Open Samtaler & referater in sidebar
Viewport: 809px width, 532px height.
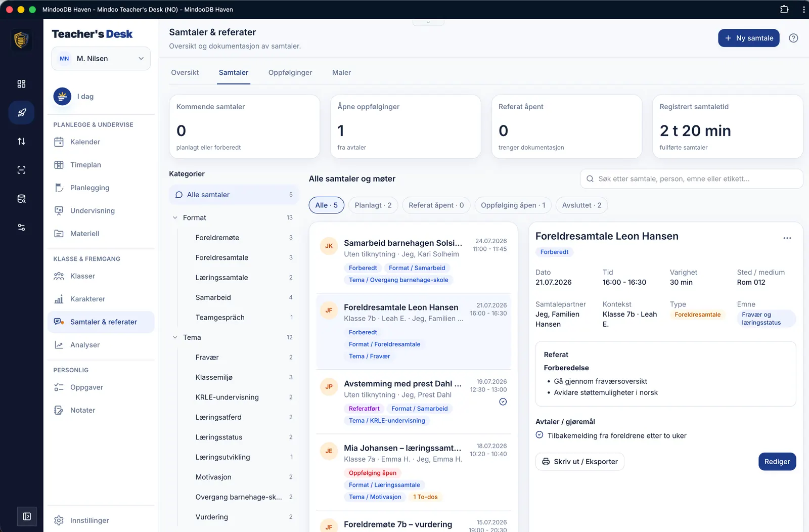[101, 322]
